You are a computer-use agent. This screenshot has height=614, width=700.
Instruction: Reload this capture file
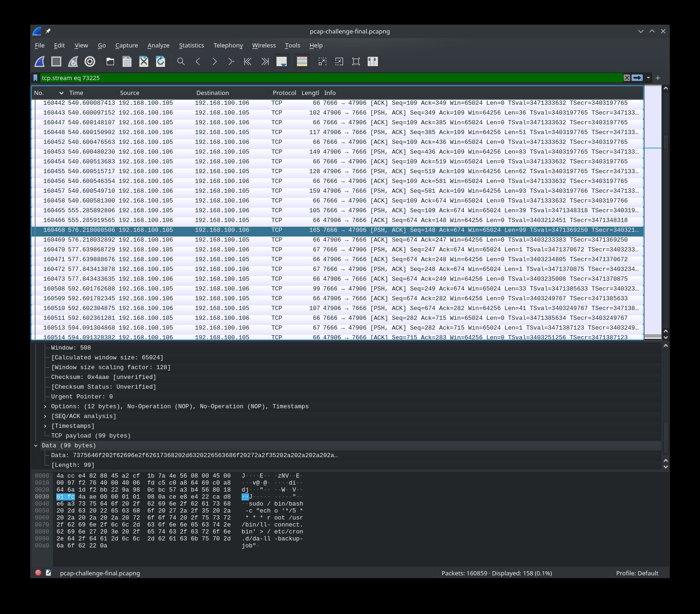pos(161,61)
